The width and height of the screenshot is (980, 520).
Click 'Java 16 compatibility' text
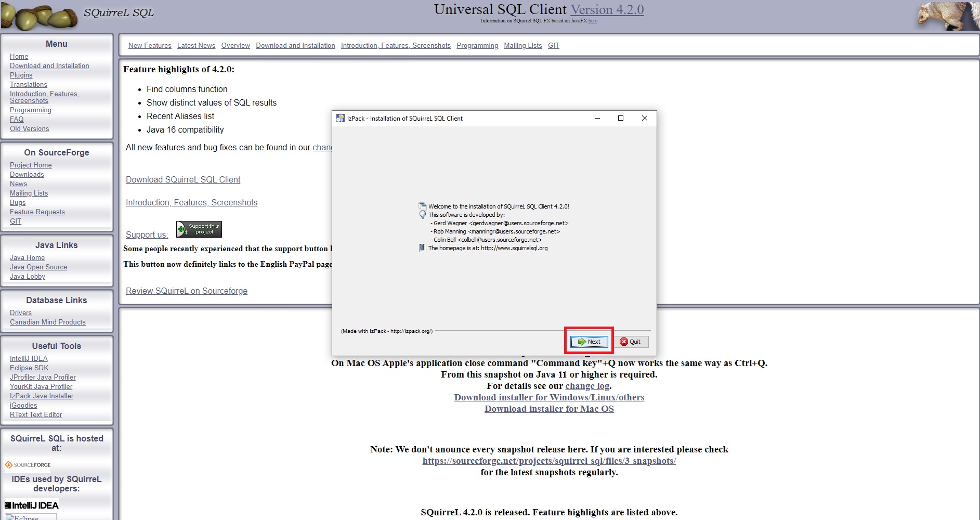point(185,130)
